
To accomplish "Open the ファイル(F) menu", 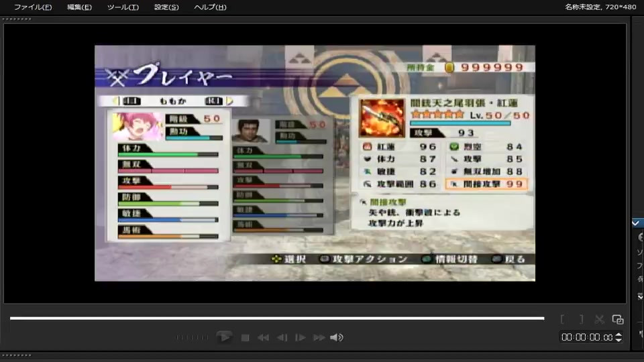I will [33, 7].
